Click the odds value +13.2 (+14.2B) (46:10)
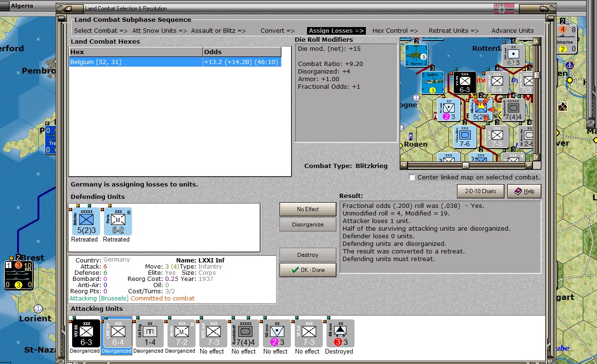Image resolution: width=597 pixels, height=364 pixels. click(x=242, y=62)
